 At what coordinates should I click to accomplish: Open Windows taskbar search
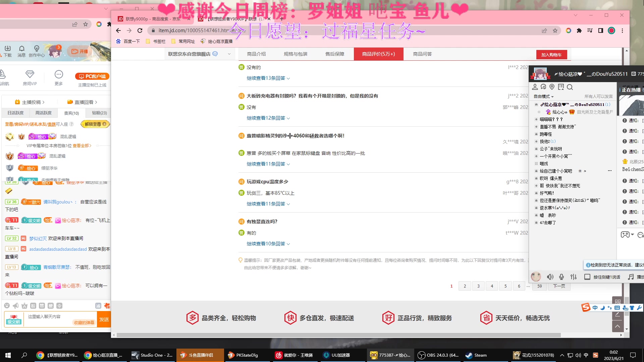[x=24, y=355]
